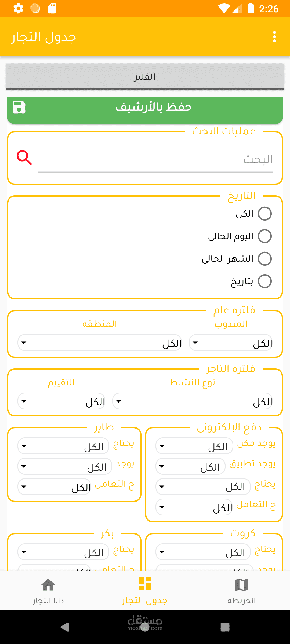
Task: Choose the الشهر الحالى radio option
Action: click(264, 259)
